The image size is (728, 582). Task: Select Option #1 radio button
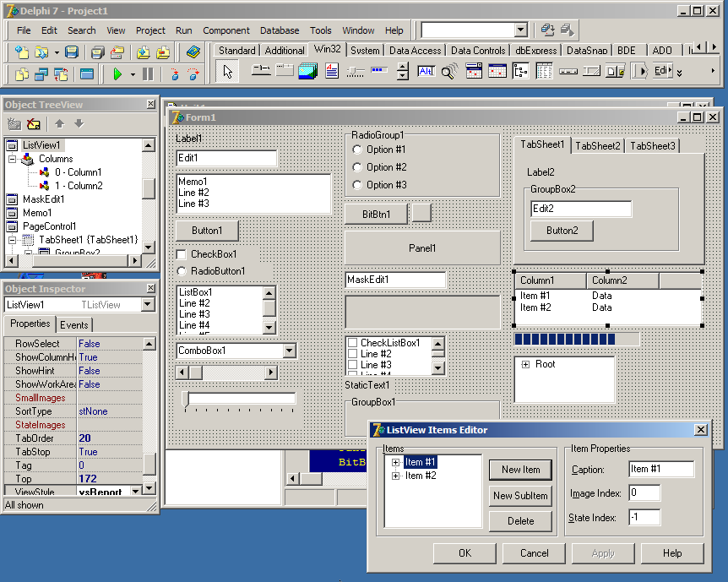[x=357, y=150]
